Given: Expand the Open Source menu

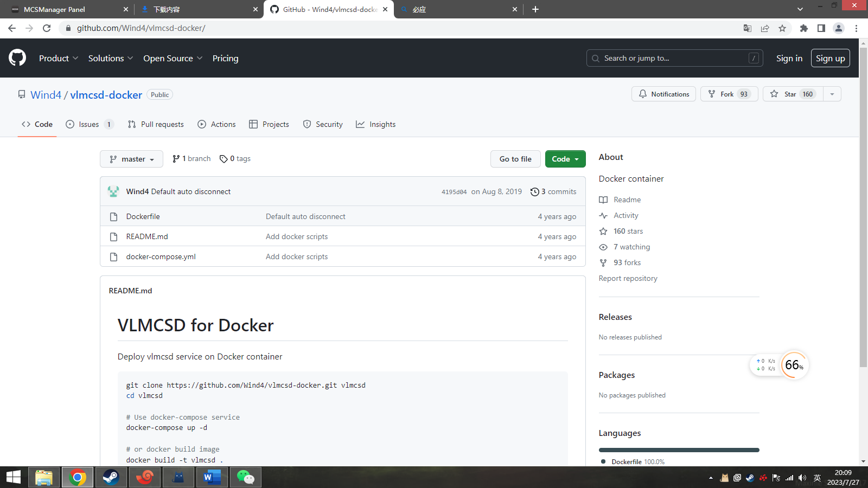Looking at the screenshot, I should click(173, 58).
